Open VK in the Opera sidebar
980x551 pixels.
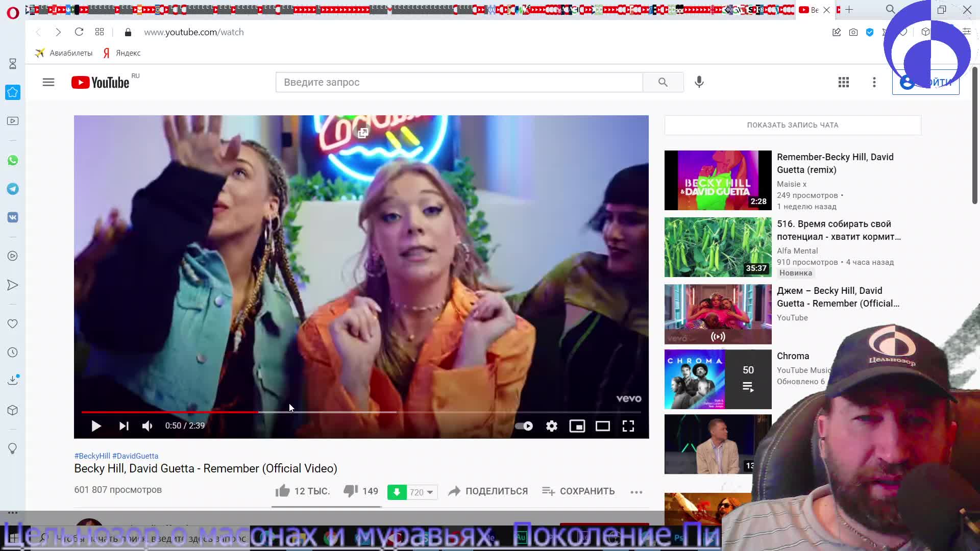click(13, 217)
